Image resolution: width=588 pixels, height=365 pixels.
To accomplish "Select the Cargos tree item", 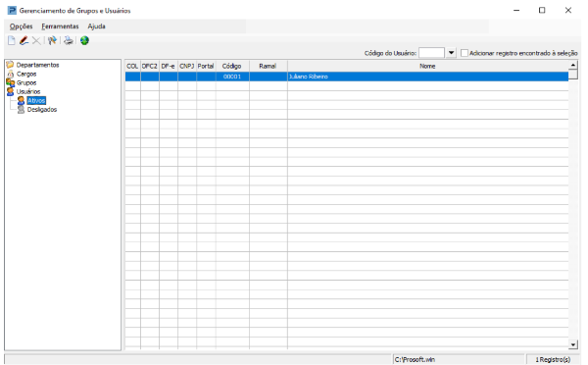I will click(26, 74).
